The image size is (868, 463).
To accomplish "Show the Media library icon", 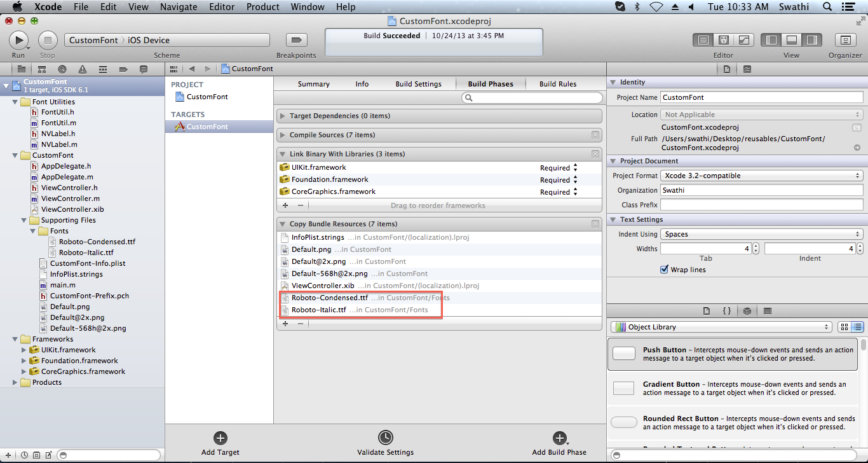I will pos(768,311).
